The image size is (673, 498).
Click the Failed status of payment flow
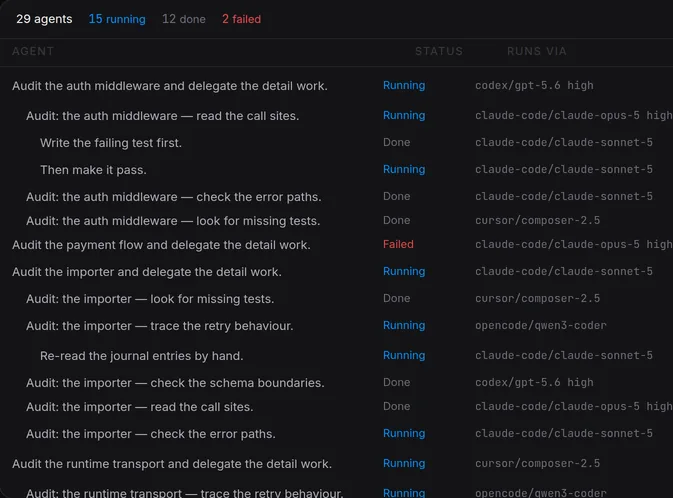click(398, 244)
